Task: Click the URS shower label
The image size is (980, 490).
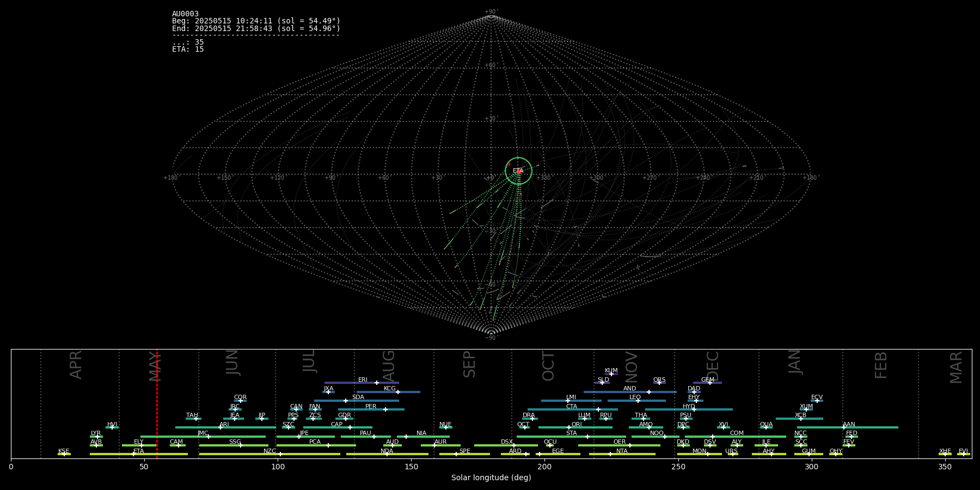Action: pos(731,451)
